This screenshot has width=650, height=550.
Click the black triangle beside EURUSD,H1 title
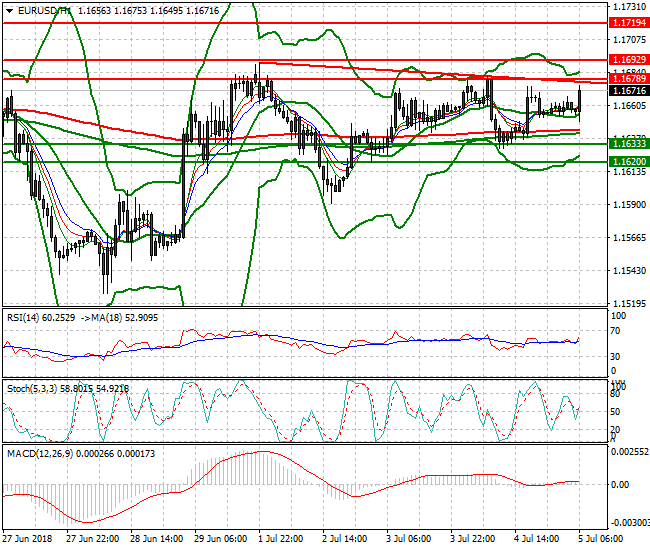(8, 9)
